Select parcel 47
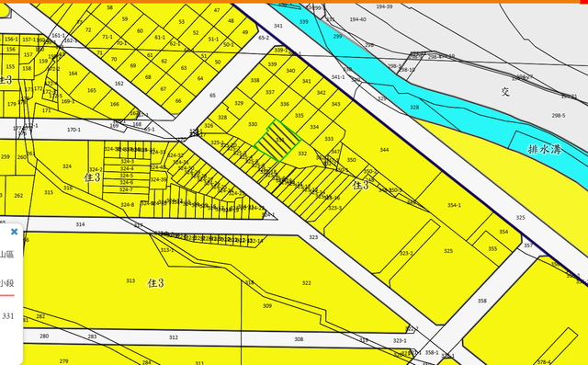 [217, 10]
